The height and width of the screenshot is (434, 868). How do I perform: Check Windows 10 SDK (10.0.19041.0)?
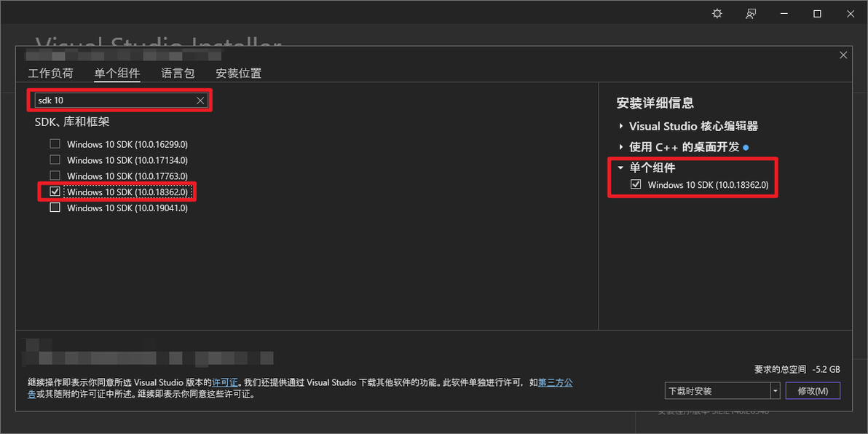pos(55,208)
